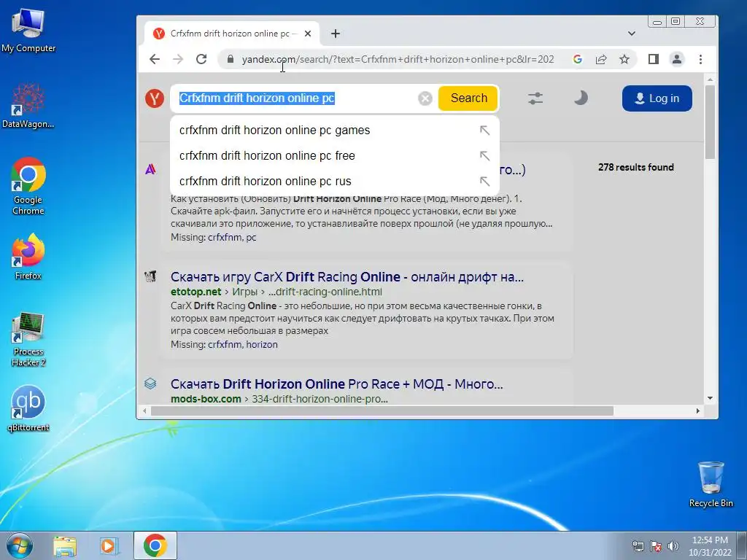The width and height of the screenshot is (747, 560).
Task: Go back with browser back arrow
Action: tap(155, 59)
